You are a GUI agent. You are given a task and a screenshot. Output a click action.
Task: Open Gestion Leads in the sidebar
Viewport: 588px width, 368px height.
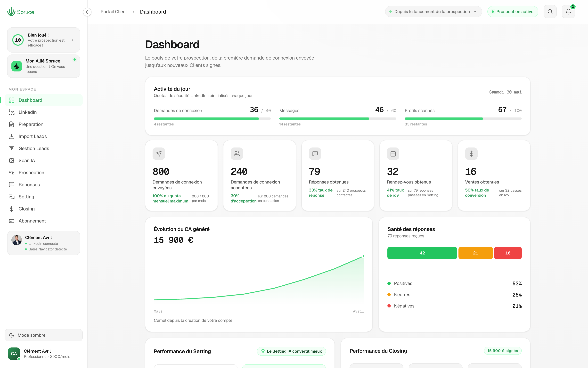[x=44, y=148]
